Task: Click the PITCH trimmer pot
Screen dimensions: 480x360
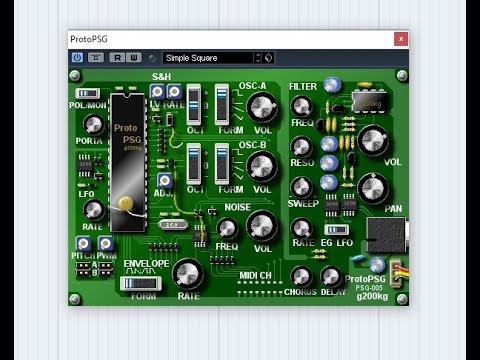Action: 83,243
